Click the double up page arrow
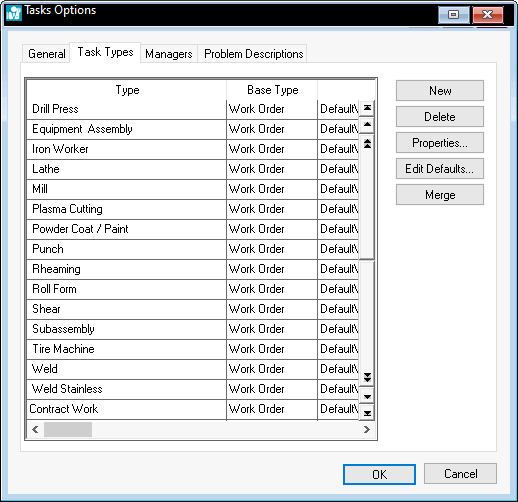 367,144
